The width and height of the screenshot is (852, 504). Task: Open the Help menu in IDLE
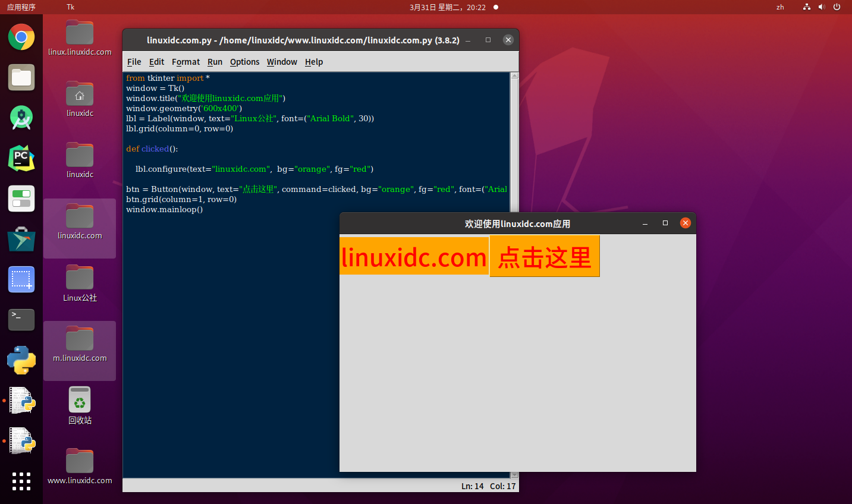(314, 62)
